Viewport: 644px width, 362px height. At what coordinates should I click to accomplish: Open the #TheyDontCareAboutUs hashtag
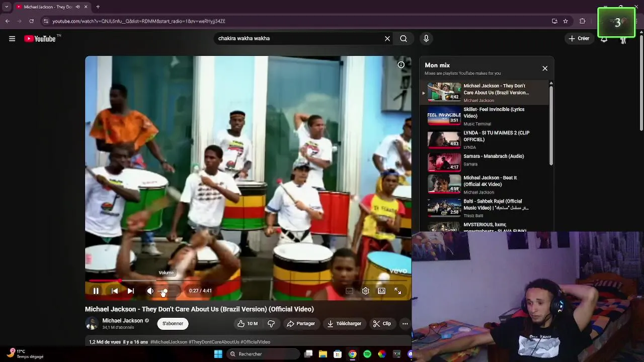214,342
